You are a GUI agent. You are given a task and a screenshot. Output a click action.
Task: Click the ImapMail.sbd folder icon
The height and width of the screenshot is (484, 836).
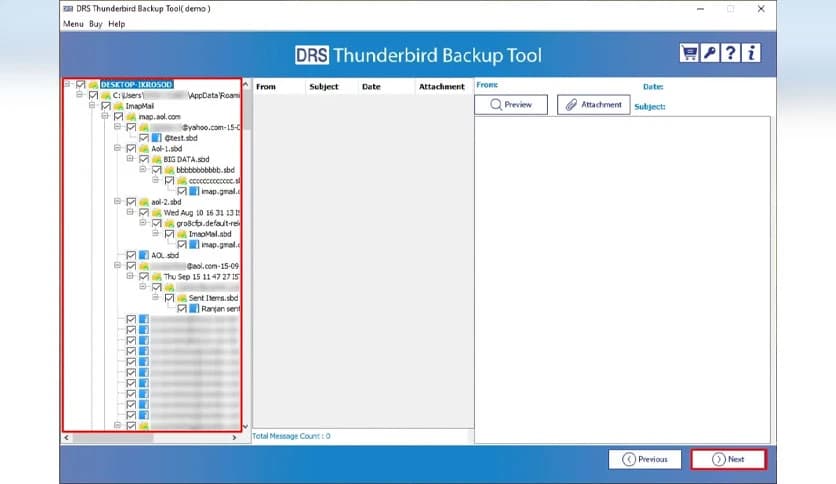click(182, 234)
